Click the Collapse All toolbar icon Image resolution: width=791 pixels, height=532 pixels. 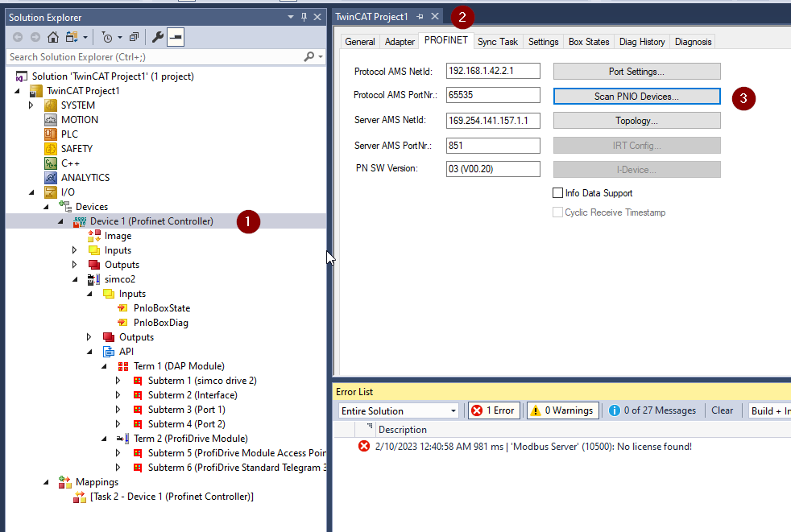point(134,37)
